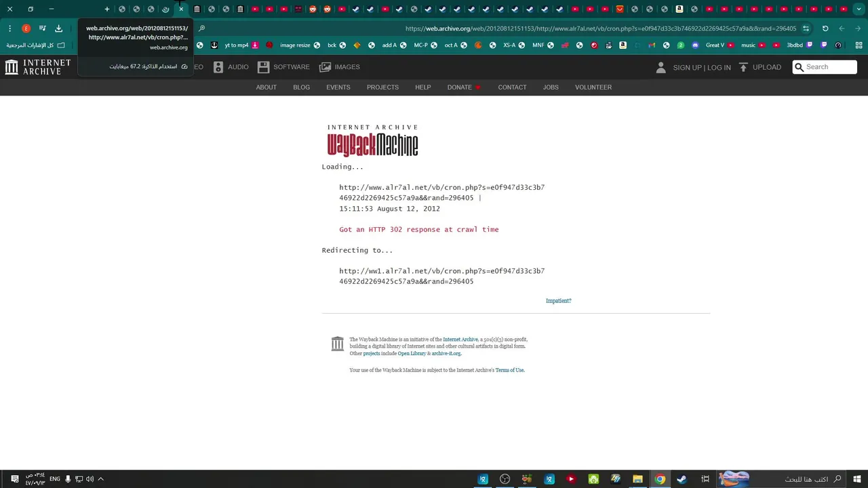The height and width of the screenshot is (488, 868).
Task: Open the DONATE menu item
Action: [464, 87]
